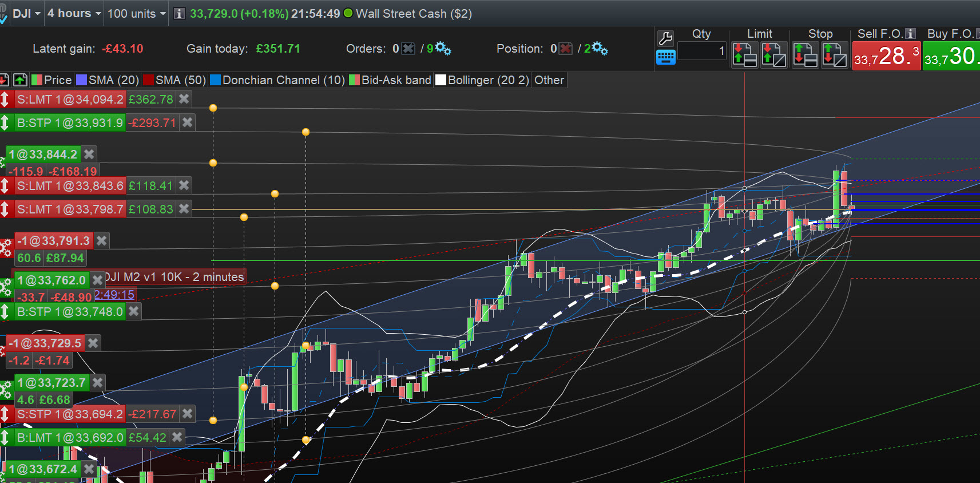Open the Sell F.O. info icon

911,34
